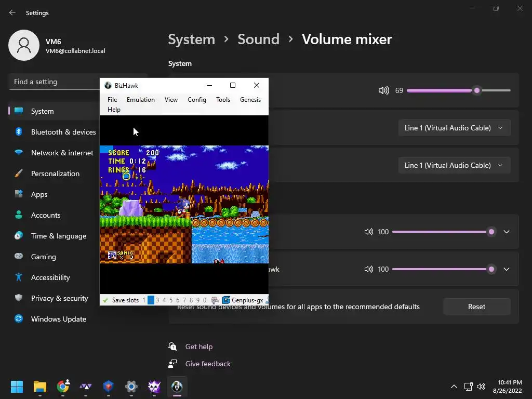Select BizHawk save slot 0
532x399 pixels.
click(x=205, y=300)
